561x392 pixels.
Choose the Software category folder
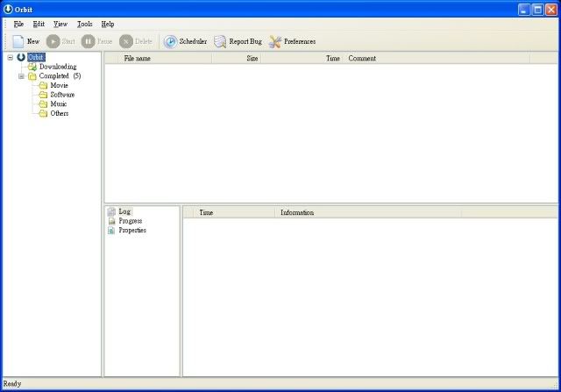coord(61,95)
